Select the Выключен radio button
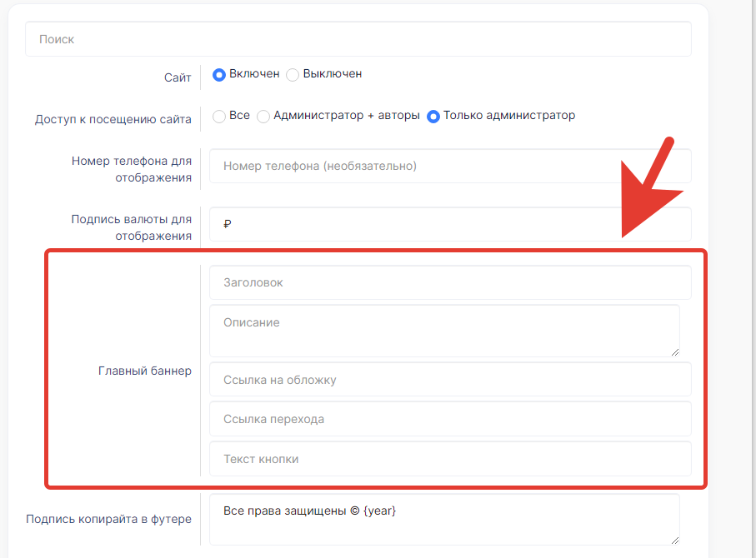The height and width of the screenshot is (558, 756). coord(293,75)
